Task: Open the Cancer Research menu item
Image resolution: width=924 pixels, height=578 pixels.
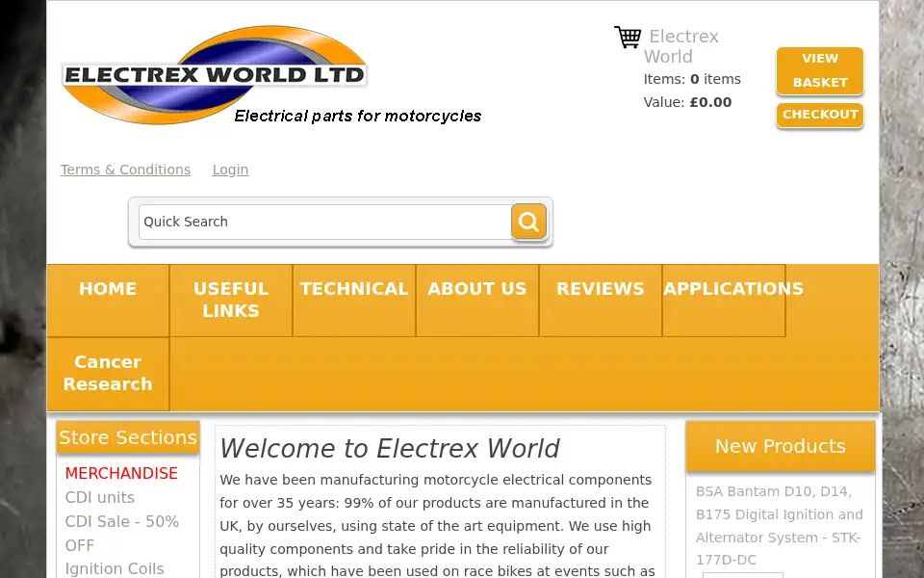Action: pos(108,374)
